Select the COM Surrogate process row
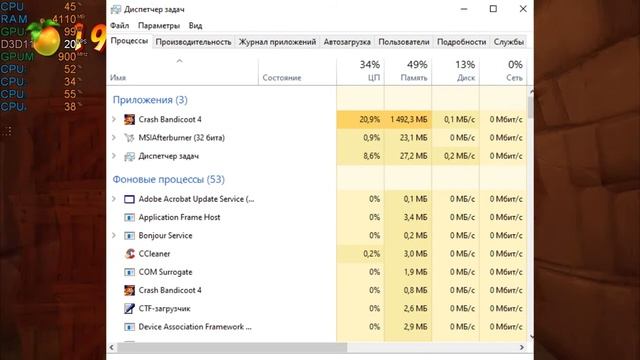640x360 pixels. click(x=316, y=272)
